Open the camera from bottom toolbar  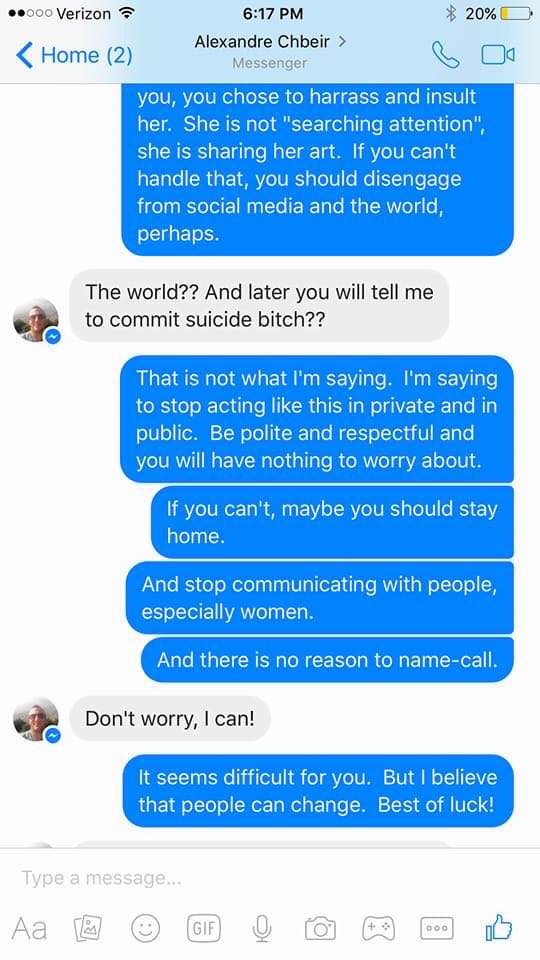pos(320,928)
